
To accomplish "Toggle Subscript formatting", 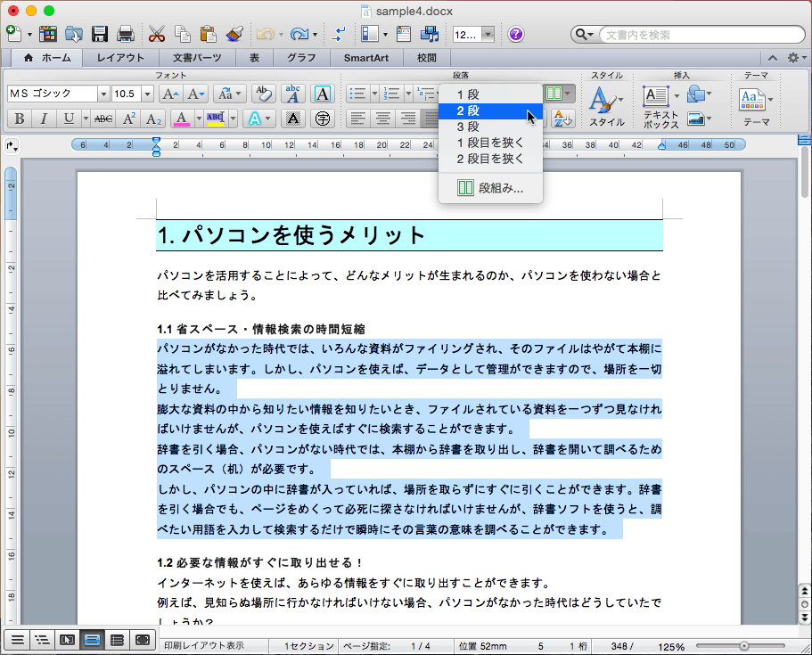I will (153, 119).
